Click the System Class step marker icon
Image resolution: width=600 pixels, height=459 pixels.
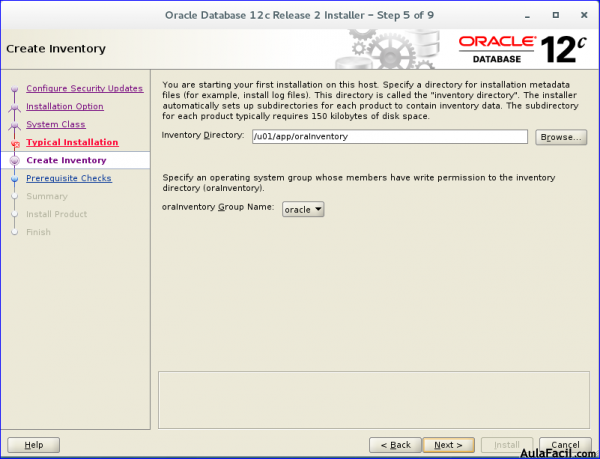point(15,125)
